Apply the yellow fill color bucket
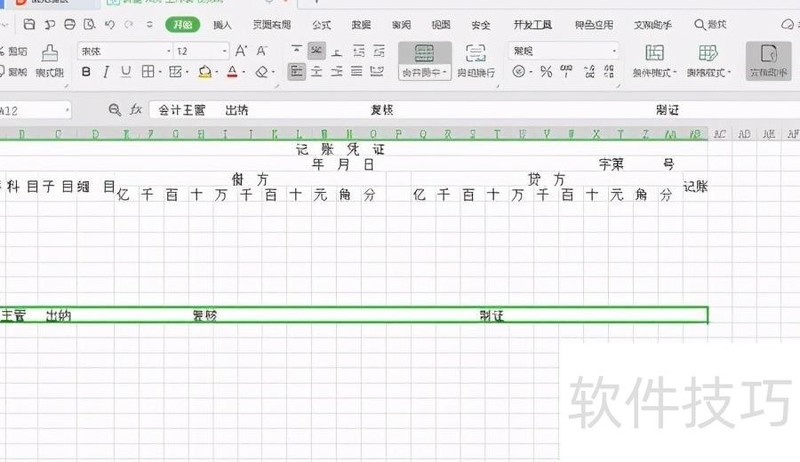Viewport: 800px width, 462px height. [205, 71]
